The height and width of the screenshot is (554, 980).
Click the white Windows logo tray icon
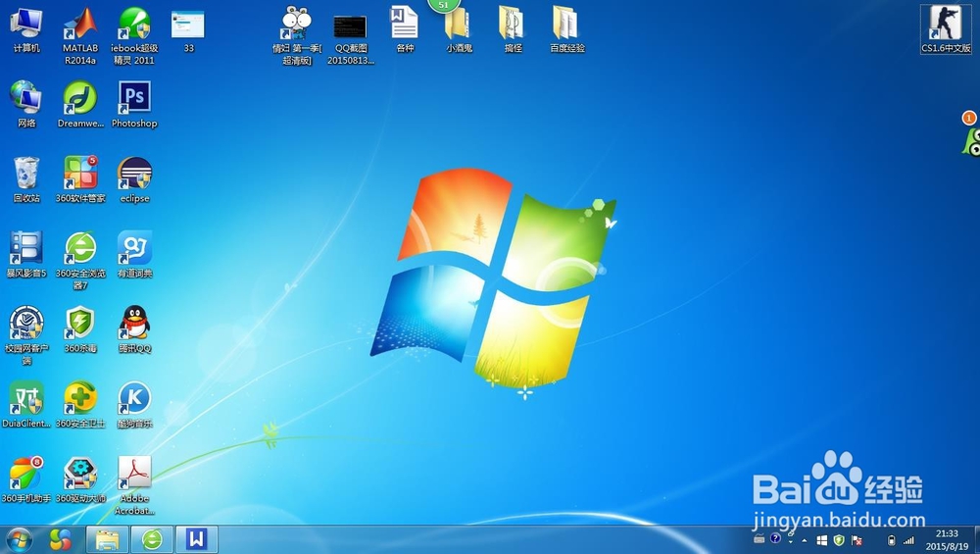click(x=822, y=540)
